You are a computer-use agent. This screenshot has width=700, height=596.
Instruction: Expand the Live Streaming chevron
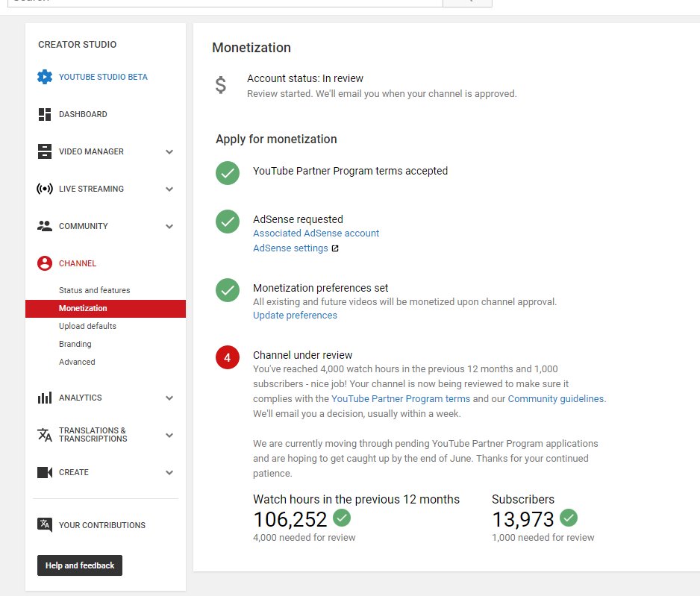click(x=169, y=189)
